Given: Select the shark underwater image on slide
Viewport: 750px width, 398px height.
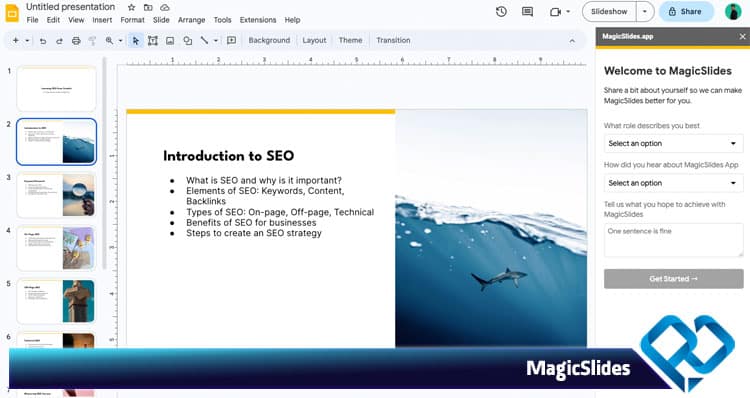Looking at the screenshot, I should (491, 228).
